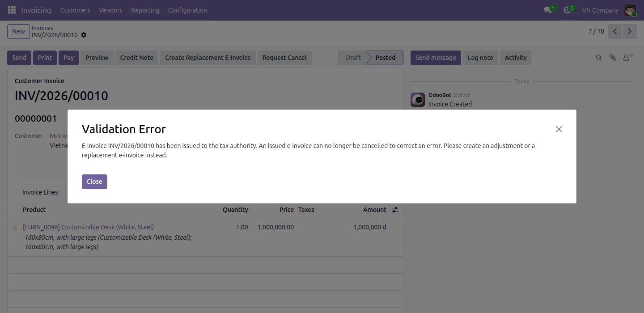Click Create Replacement E-Invoice button
Screen dimensions: 644x313
[x=208, y=58]
